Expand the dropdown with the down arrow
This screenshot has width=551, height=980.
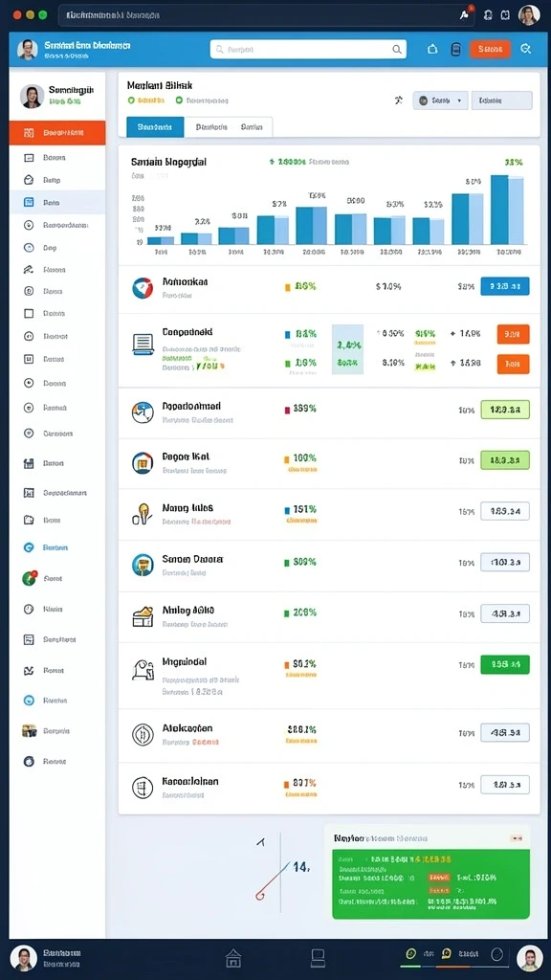(440, 100)
